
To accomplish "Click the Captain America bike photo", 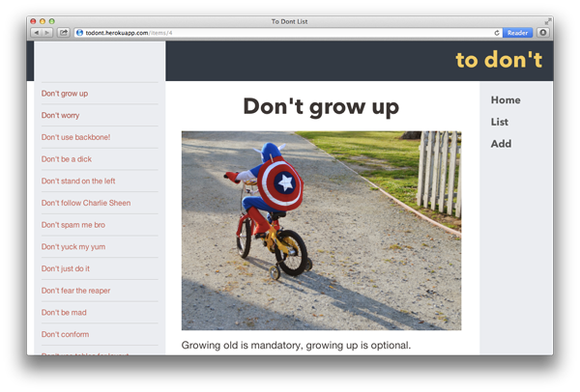I will 321,231.
